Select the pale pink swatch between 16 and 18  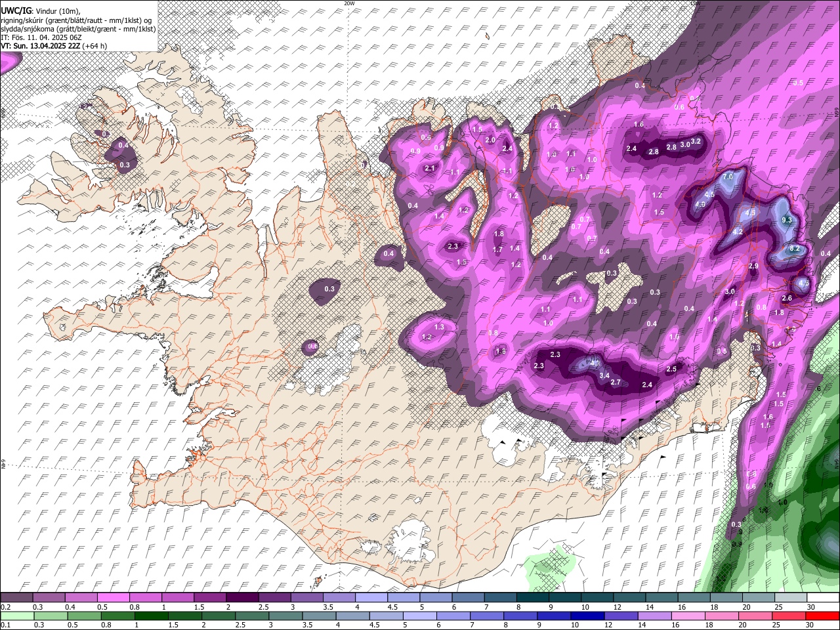688,616
